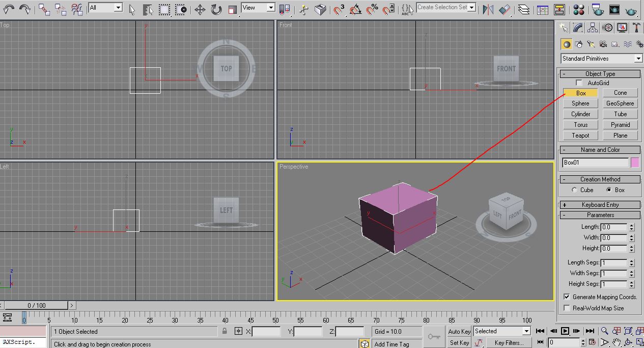This screenshot has width=644, height=348.
Task: Activate the Select and Rotate tool
Action: (215, 9)
